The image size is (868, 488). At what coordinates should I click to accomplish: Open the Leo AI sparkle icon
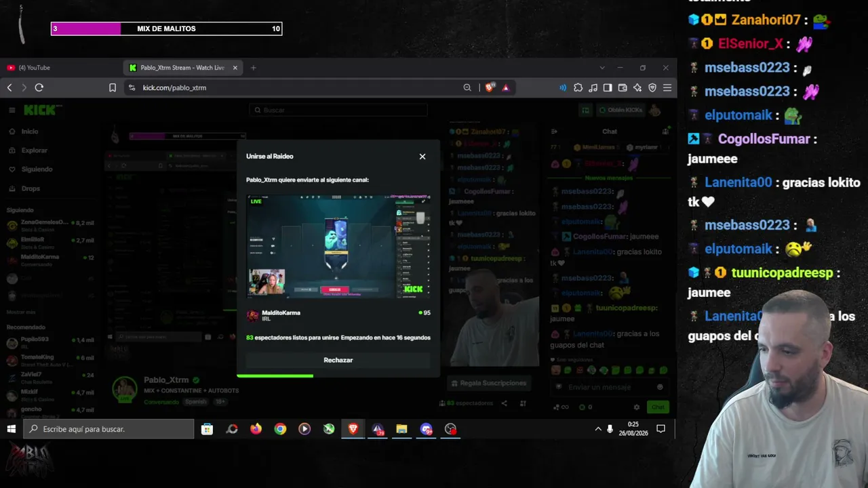[637, 87]
